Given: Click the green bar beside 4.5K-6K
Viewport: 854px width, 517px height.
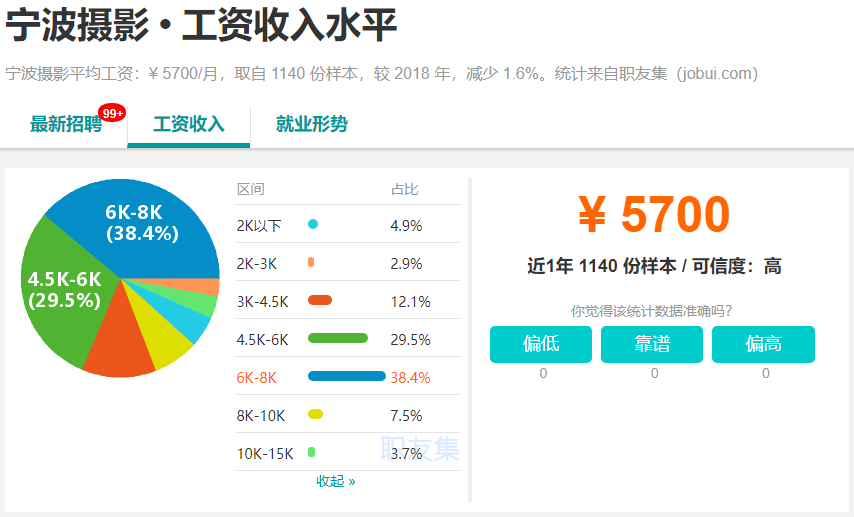Looking at the screenshot, I should (x=338, y=338).
